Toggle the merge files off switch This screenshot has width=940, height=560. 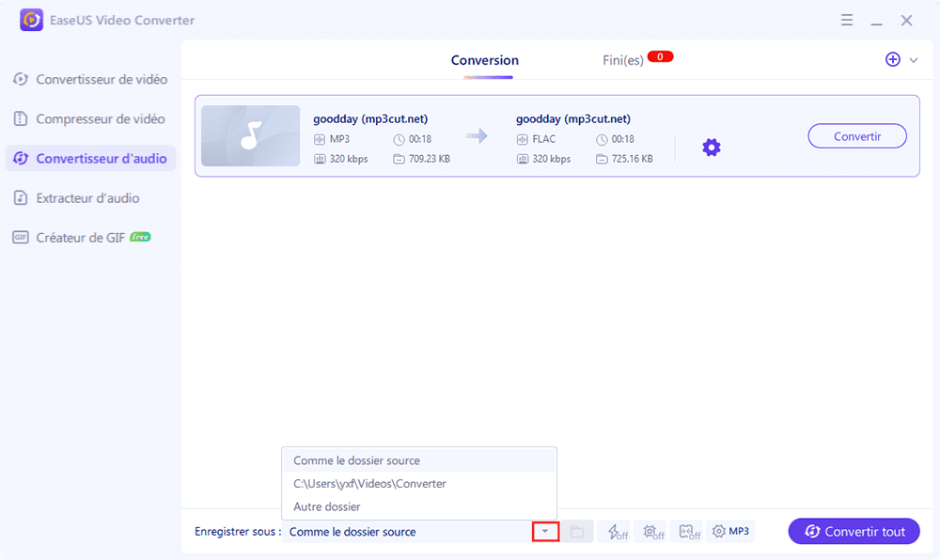pos(688,532)
